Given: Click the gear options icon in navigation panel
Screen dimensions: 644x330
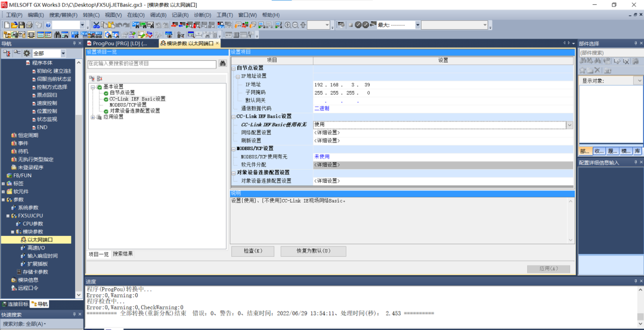Looking at the screenshot, I should click(x=27, y=53).
